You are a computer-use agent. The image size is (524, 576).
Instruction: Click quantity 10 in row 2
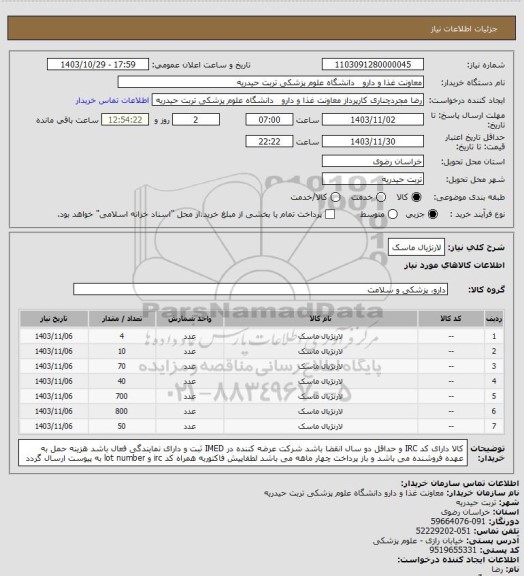click(x=122, y=352)
